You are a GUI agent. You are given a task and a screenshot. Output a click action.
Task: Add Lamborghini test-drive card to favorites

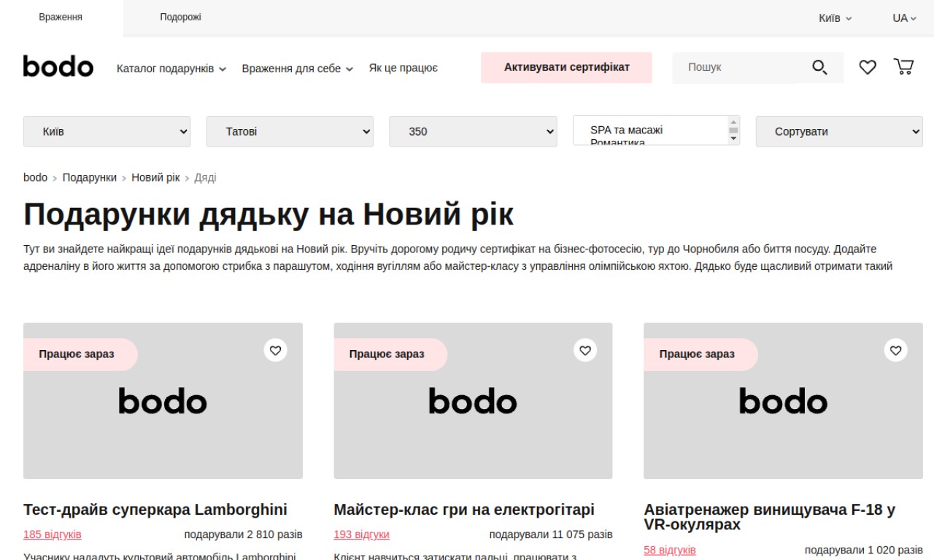(275, 350)
